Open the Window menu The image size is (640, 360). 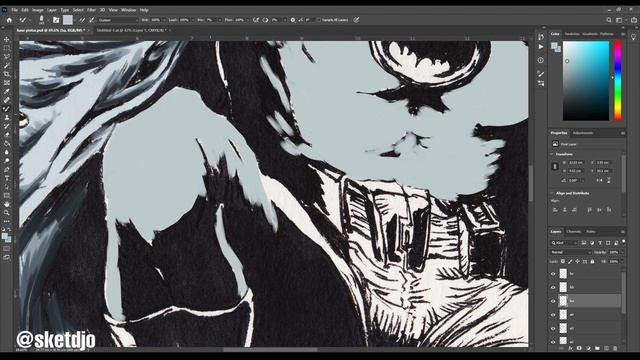tap(128, 10)
